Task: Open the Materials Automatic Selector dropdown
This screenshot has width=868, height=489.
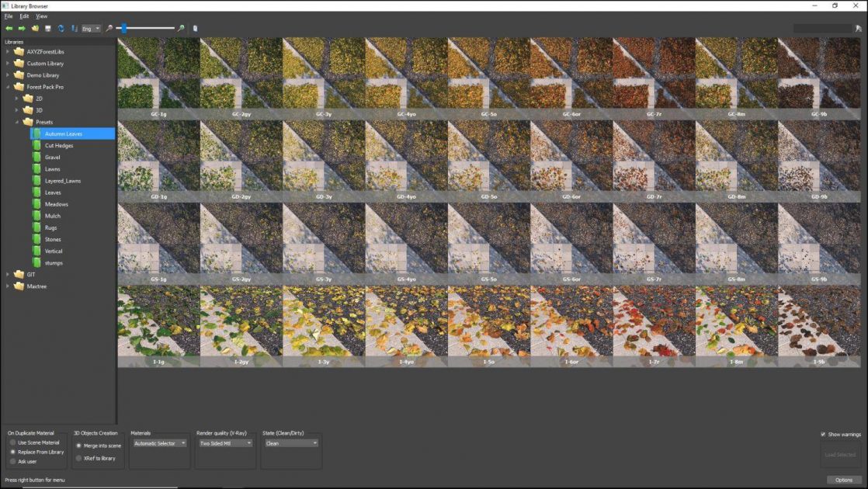Action: (x=159, y=443)
